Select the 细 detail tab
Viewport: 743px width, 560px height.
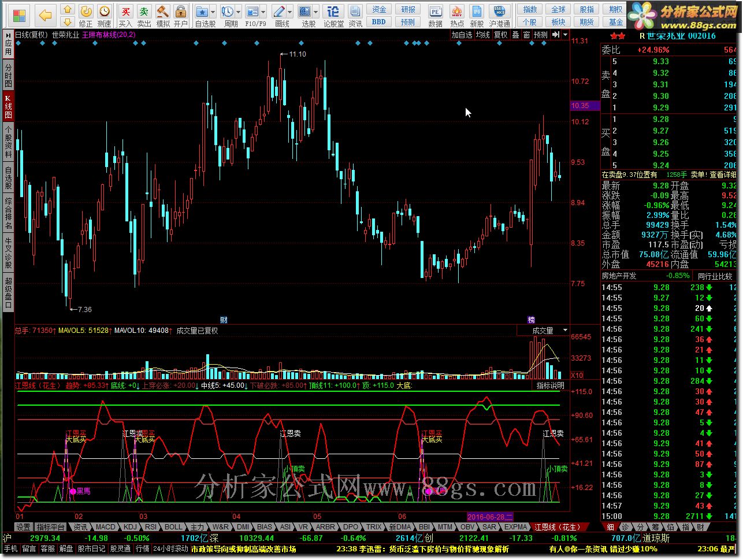611,527
